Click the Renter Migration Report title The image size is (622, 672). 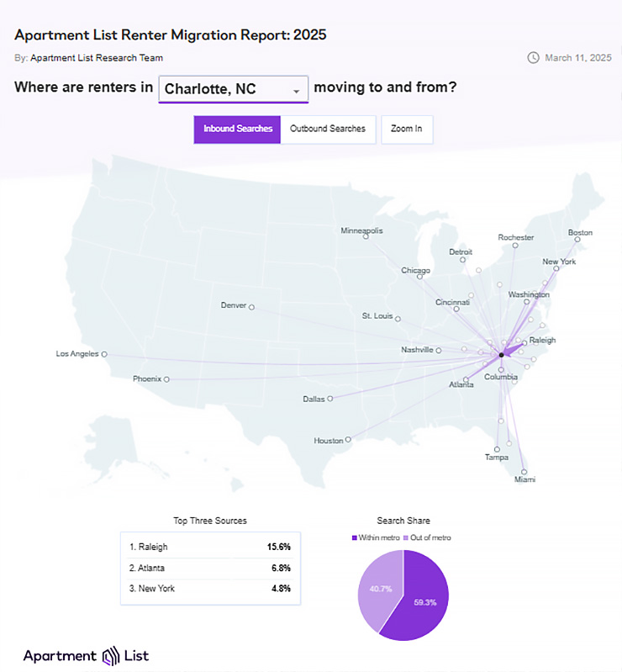click(x=171, y=34)
